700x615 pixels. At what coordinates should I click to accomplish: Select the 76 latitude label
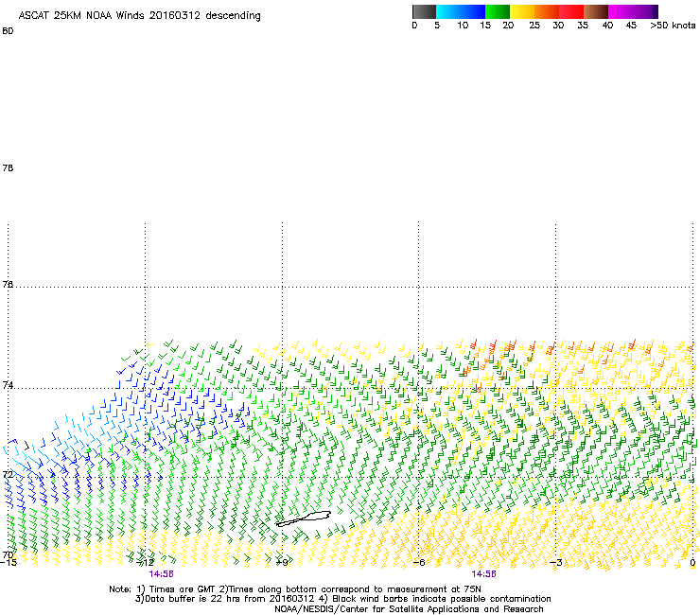click(8, 284)
